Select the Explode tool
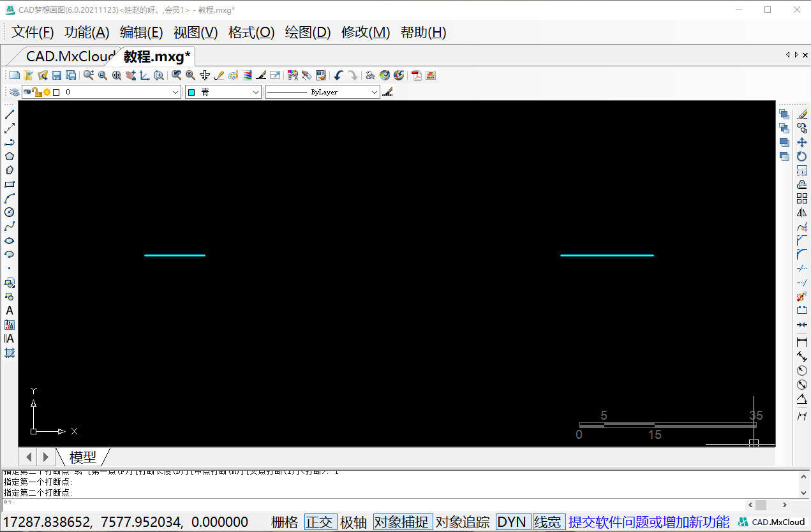This screenshot has width=811, height=532. tap(802, 297)
